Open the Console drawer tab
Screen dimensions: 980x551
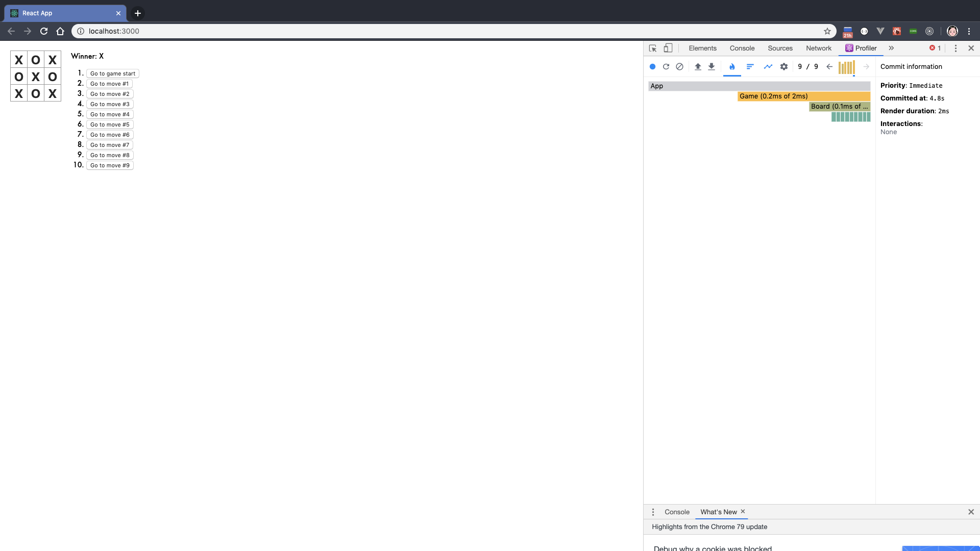pyautogui.click(x=677, y=512)
